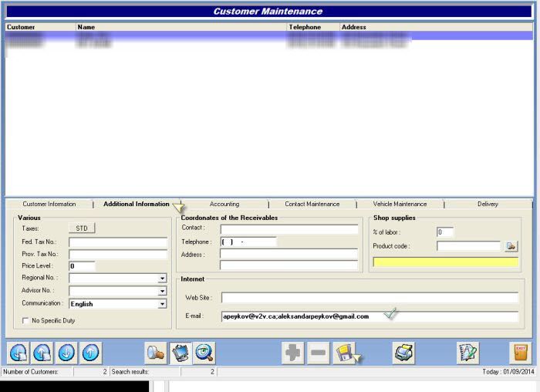Switch to the Customer Information tab

[49, 204]
